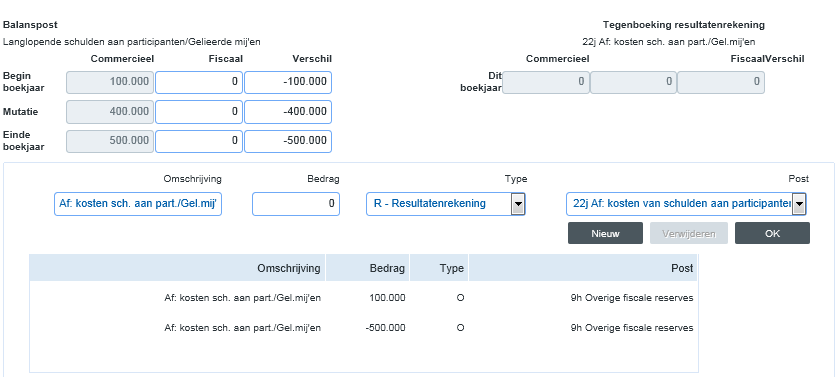
Task: Sort by Post column header
Action: point(583,268)
